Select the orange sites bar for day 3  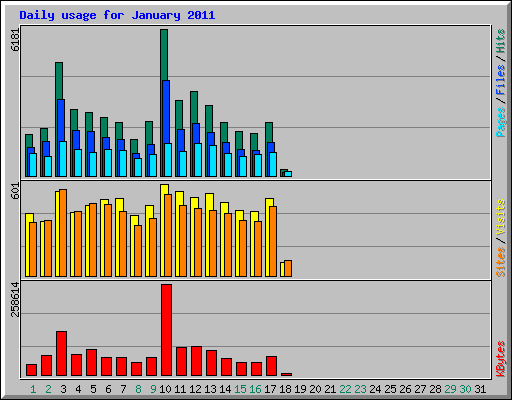coord(63,233)
